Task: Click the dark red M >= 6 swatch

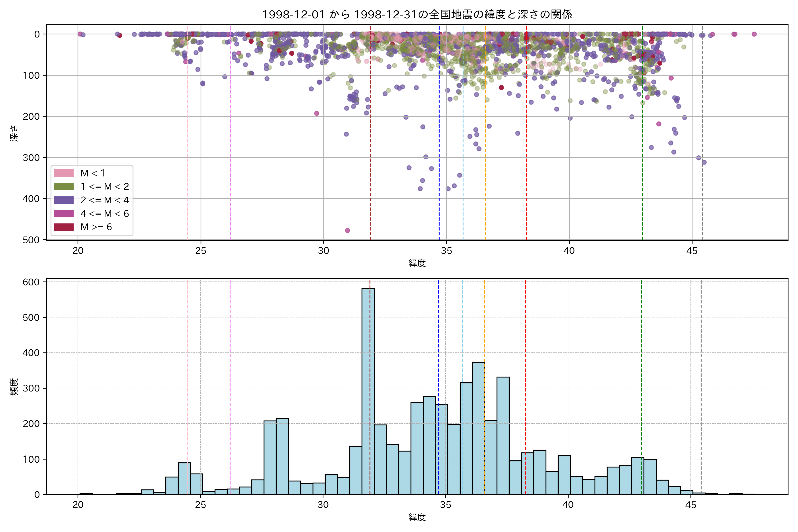Action: [64, 227]
